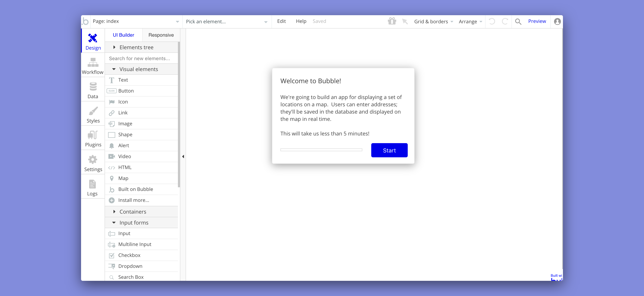Click the redo arrow icon

pos(505,21)
